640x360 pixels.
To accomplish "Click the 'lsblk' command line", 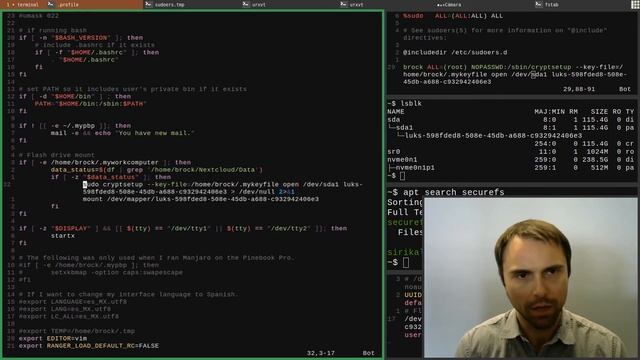I will pos(405,104).
